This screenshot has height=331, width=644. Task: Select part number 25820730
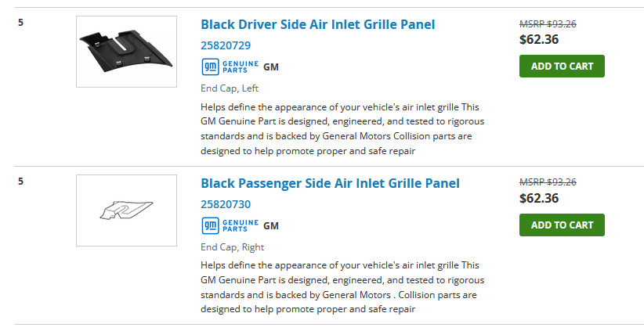[x=226, y=204]
